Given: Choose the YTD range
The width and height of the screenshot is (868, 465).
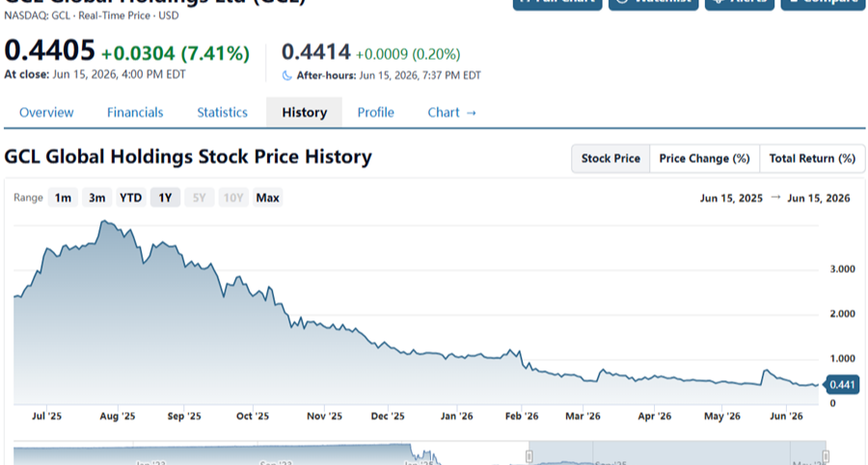Looking at the screenshot, I should 130,198.
